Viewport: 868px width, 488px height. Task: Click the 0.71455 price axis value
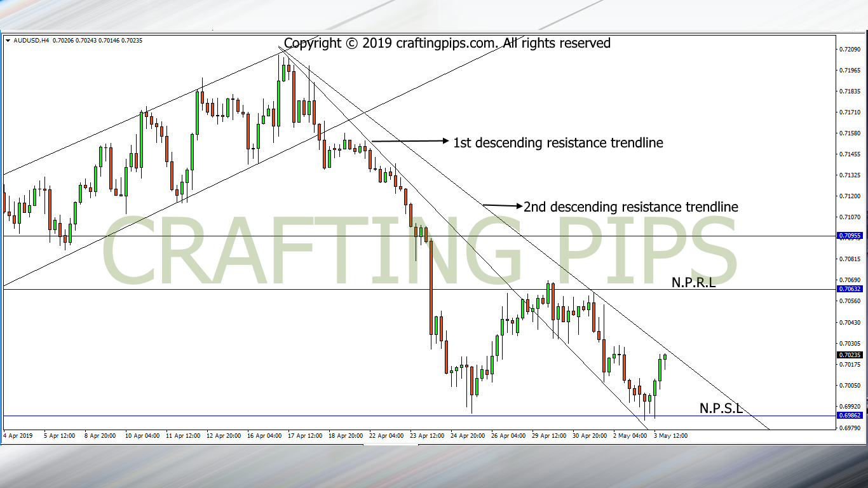[850, 154]
